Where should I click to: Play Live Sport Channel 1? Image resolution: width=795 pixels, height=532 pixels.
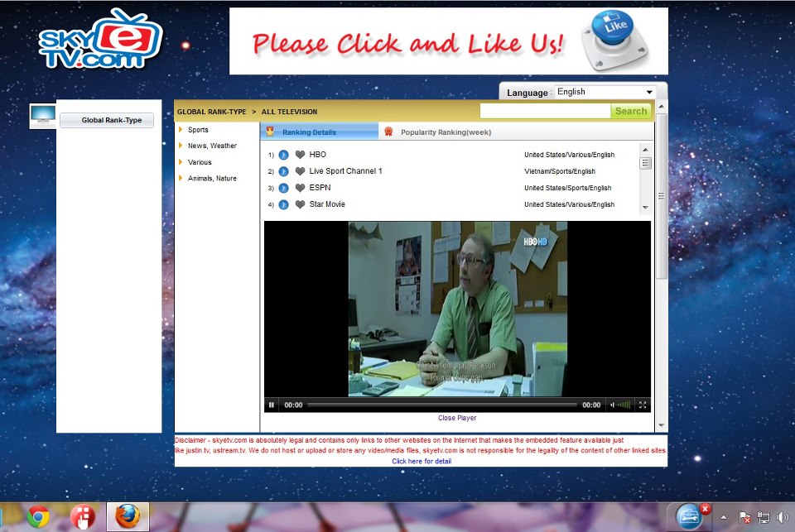point(284,172)
